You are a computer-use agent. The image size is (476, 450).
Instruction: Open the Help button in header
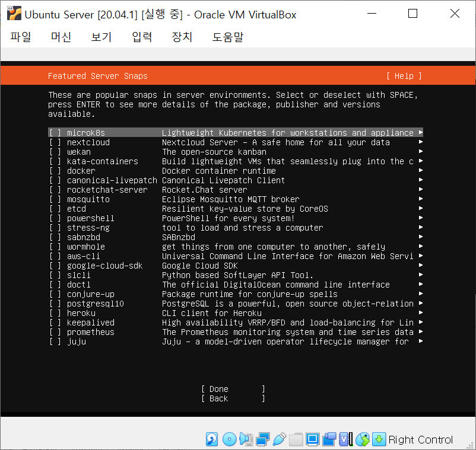[x=404, y=76]
